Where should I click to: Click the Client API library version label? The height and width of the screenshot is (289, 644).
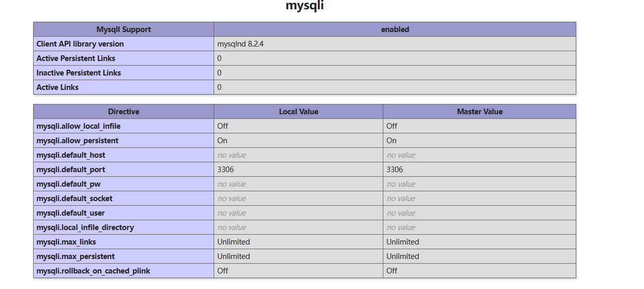coord(80,44)
